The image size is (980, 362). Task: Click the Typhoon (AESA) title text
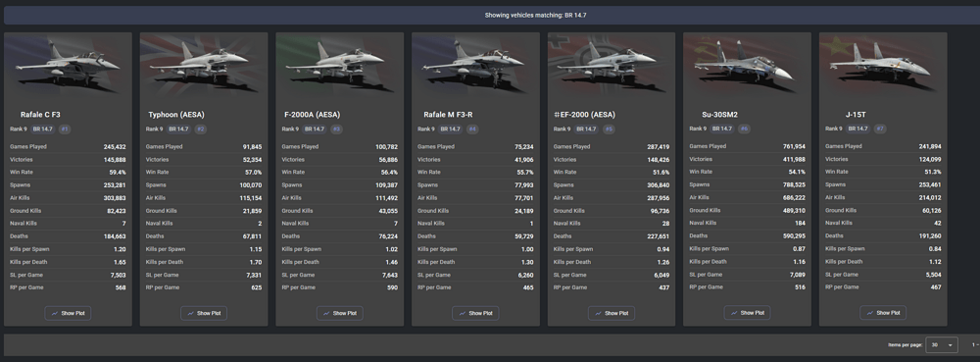tap(176, 115)
